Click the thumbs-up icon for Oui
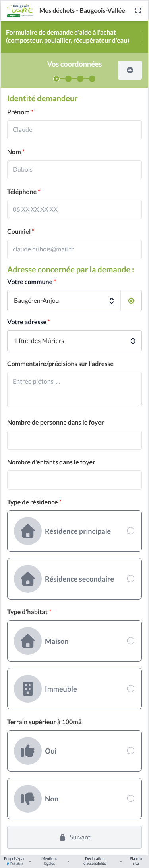 click(x=28, y=751)
